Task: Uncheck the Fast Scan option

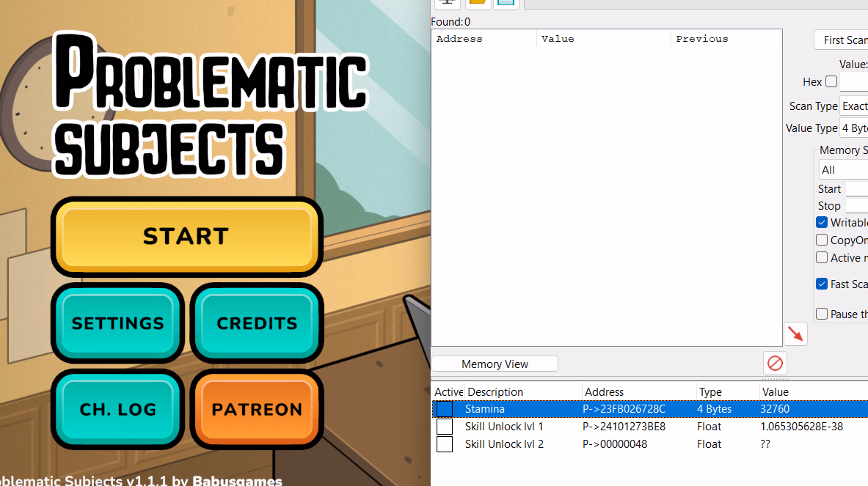Action: coord(822,284)
